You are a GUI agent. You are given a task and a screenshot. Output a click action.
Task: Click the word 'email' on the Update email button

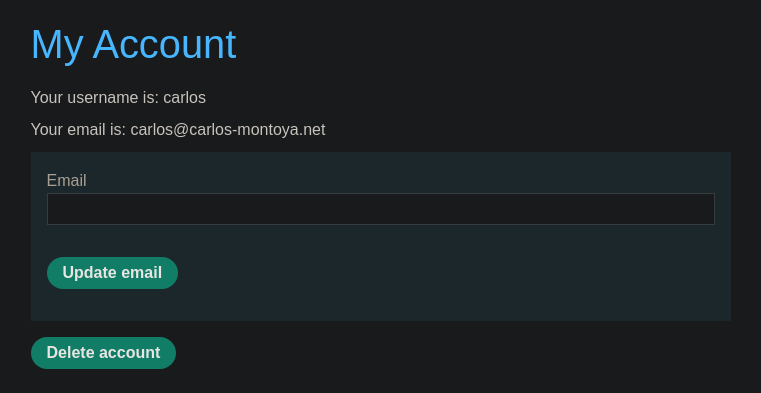(x=142, y=273)
